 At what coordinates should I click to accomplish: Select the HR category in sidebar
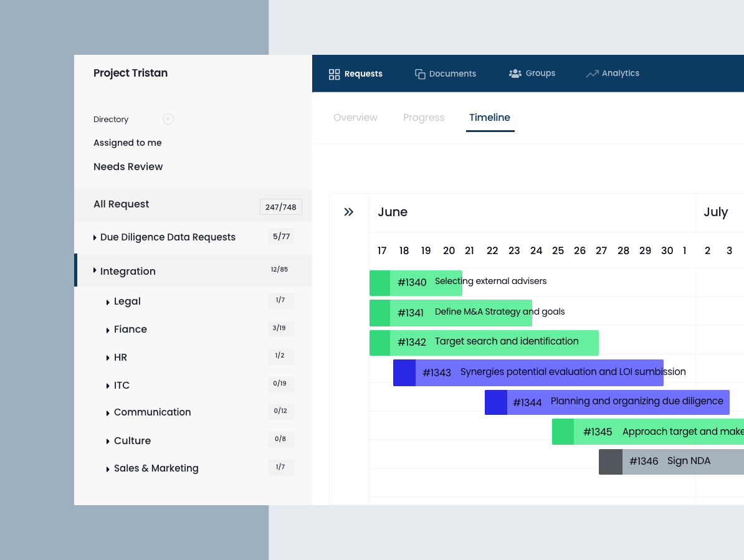click(120, 358)
